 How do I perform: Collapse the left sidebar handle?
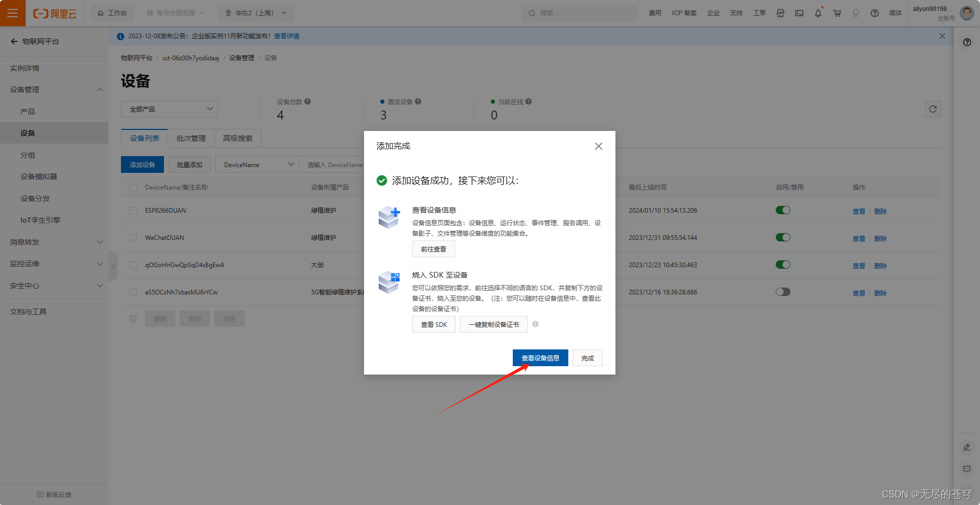(x=113, y=267)
